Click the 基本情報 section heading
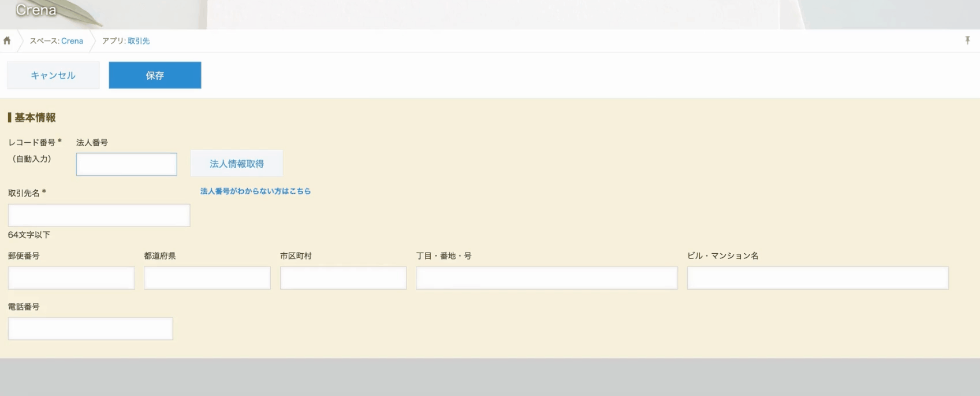Image resolution: width=980 pixels, height=396 pixels. [35, 118]
